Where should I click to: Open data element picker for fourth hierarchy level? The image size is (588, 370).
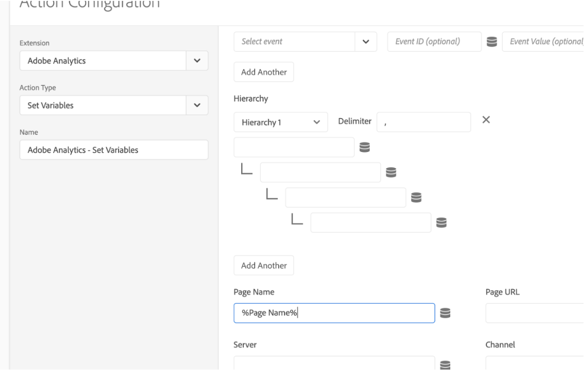[441, 223]
